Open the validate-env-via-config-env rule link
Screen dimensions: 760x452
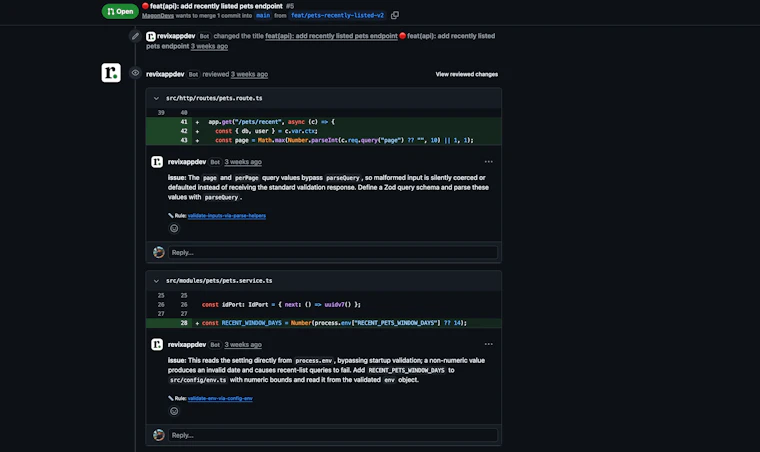coord(220,398)
